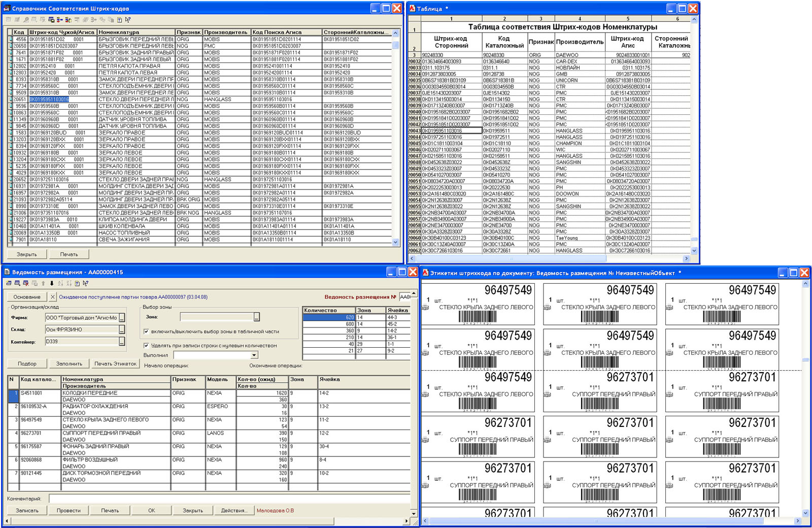Click the DAEWOO manufacturer cell in Таблица row 3

pos(580,55)
